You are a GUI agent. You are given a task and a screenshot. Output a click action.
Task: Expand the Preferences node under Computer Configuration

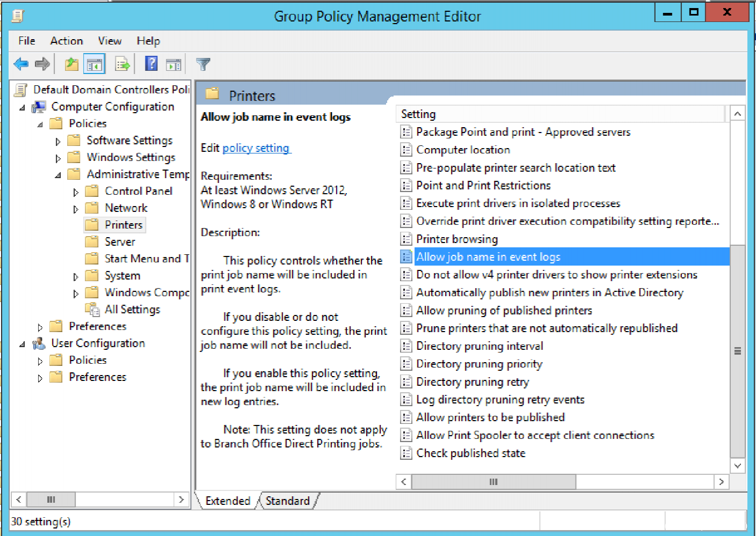click(40, 327)
